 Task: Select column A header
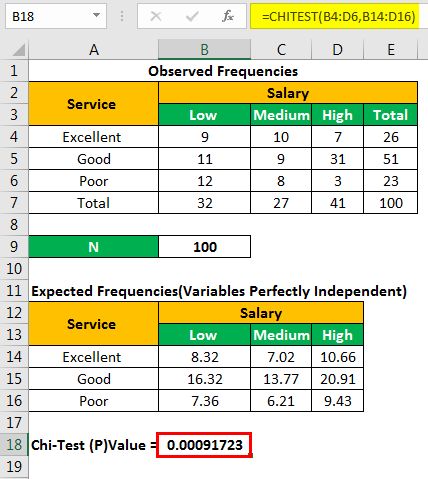pyautogui.click(x=94, y=50)
